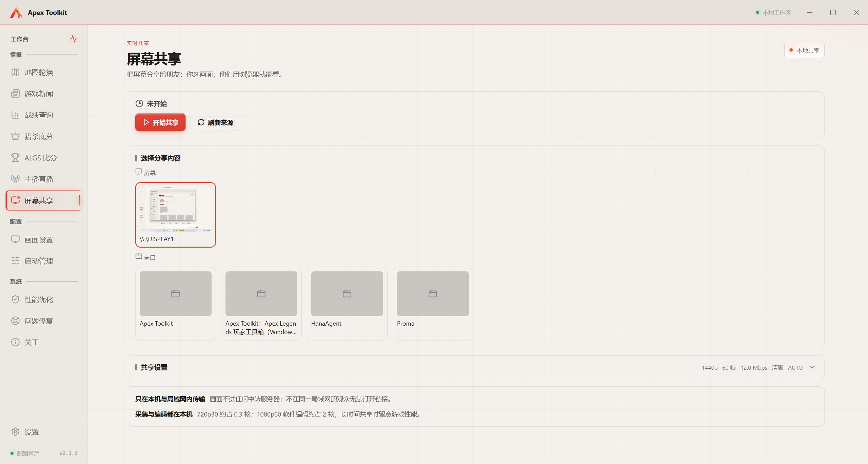
Task: Open the 关于 page
Action: [44, 342]
